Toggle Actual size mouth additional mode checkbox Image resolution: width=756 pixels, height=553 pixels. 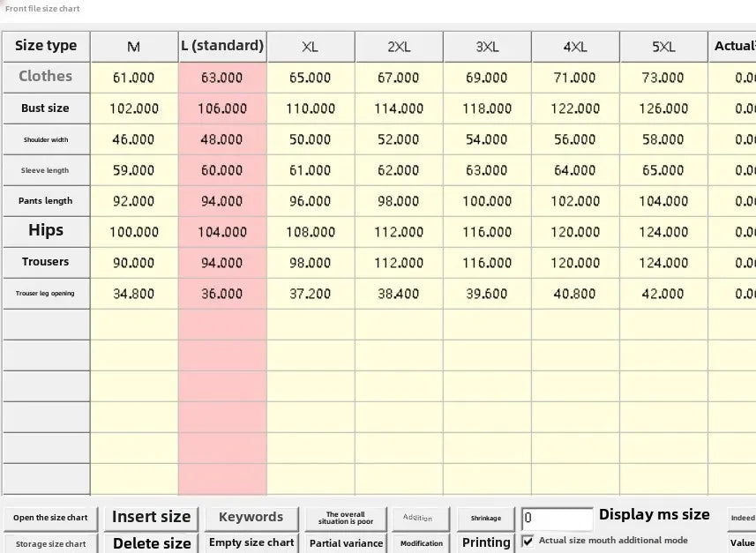528,541
